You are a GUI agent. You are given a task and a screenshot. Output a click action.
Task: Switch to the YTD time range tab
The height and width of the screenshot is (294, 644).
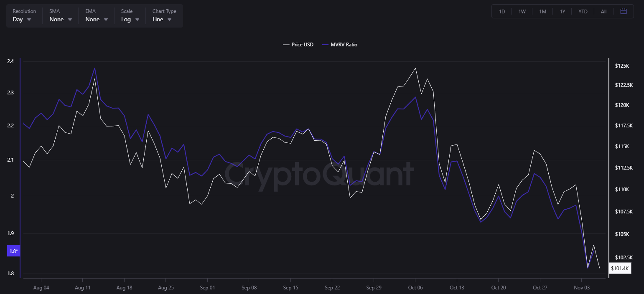point(583,11)
